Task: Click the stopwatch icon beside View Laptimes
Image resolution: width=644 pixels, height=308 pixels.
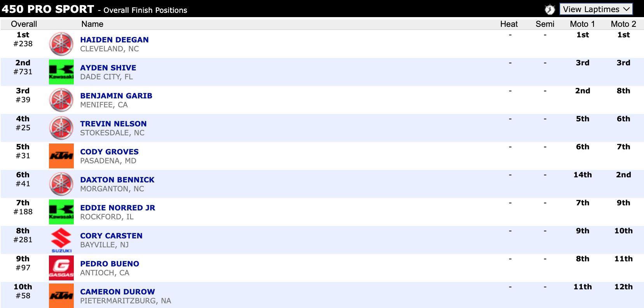Action: [550, 9]
